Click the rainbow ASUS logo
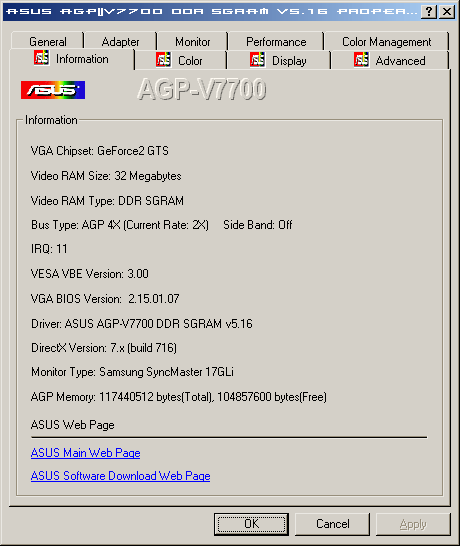 [53, 90]
